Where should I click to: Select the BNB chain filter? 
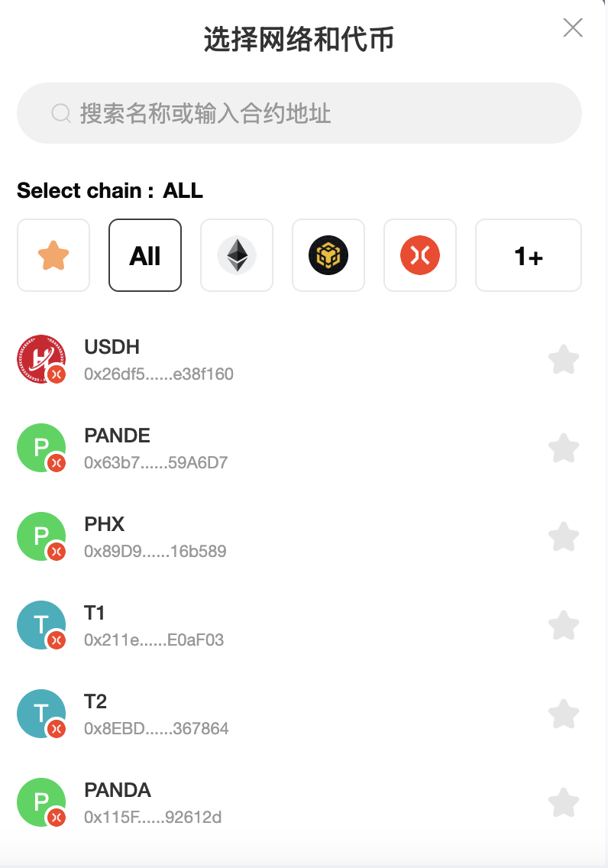(328, 255)
